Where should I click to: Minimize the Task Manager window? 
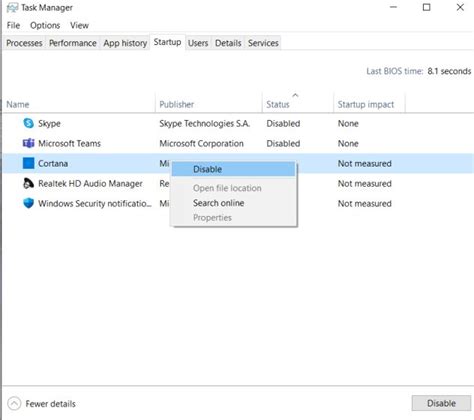tap(393, 7)
